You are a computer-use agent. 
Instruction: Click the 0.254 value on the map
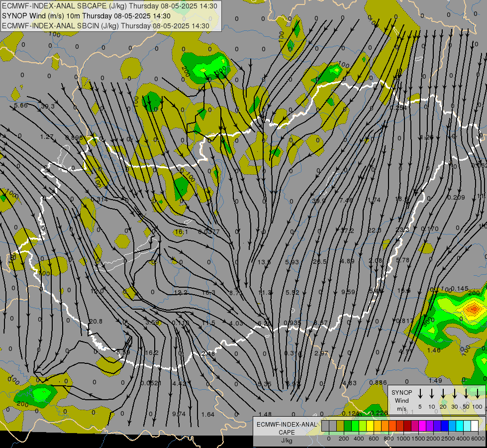point(398,108)
